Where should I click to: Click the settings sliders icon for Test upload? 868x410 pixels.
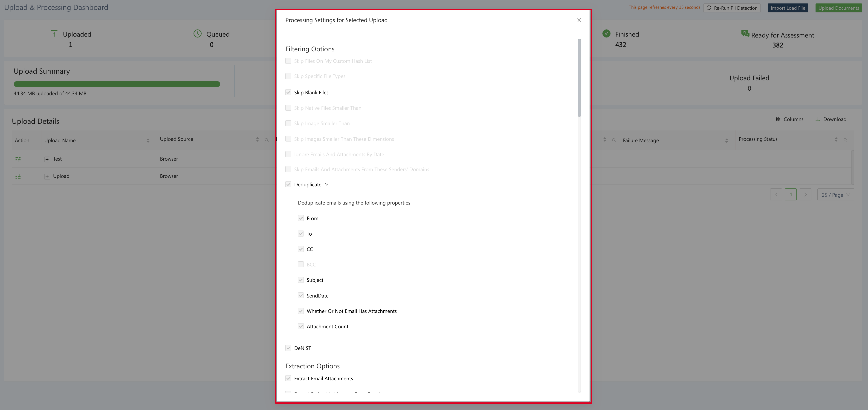tap(18, 159)
